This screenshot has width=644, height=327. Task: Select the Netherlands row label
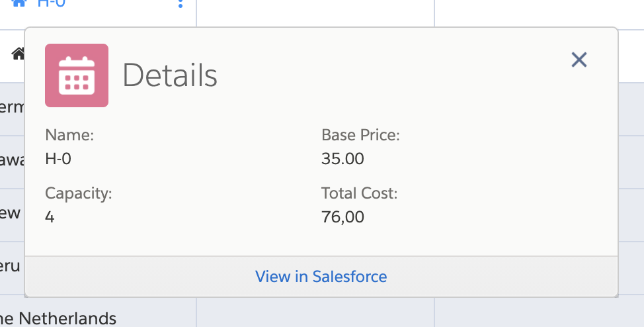pos(58,318)
